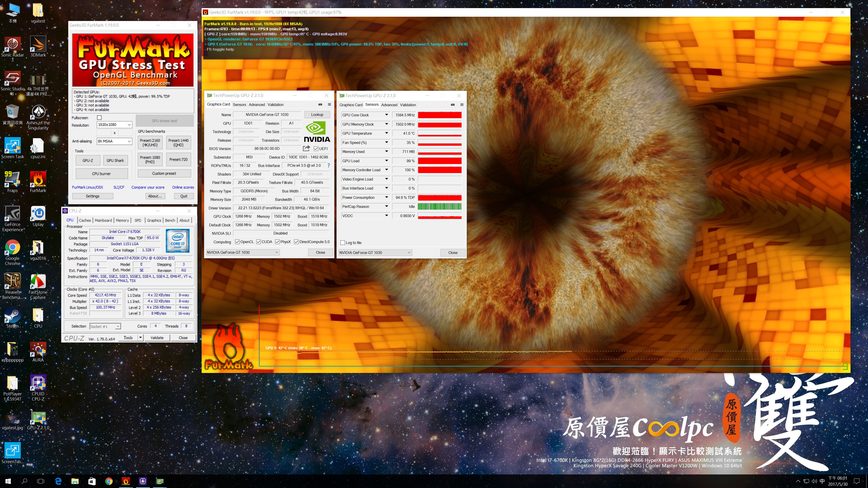The image size is (868, 488).
Task: Click the Task View button in taskbar
Action: coord(41,481)
